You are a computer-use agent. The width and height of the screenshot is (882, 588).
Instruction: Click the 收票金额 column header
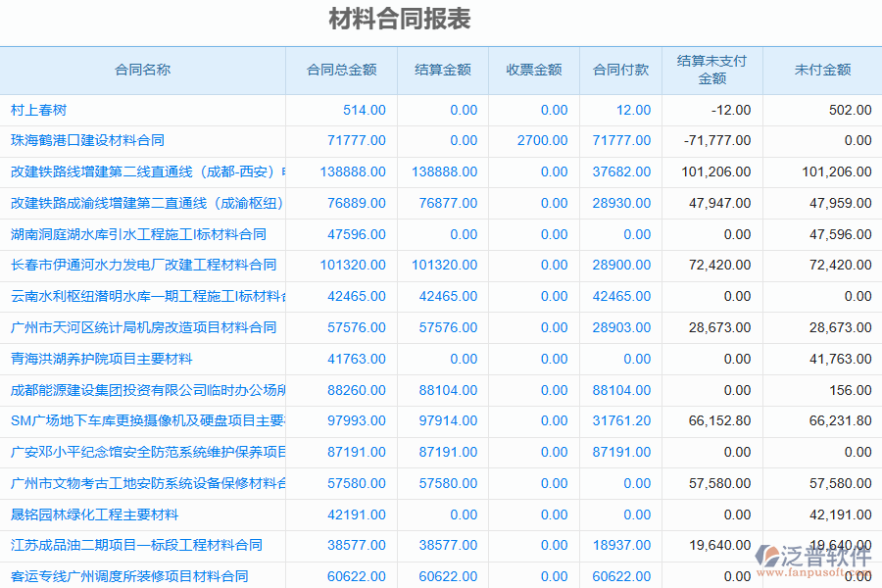click(x=534, y=70)
